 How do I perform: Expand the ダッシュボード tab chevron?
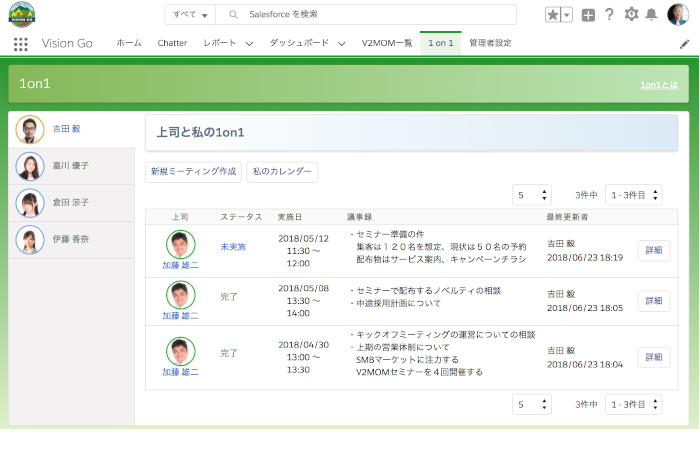click(x=342, y=44)
